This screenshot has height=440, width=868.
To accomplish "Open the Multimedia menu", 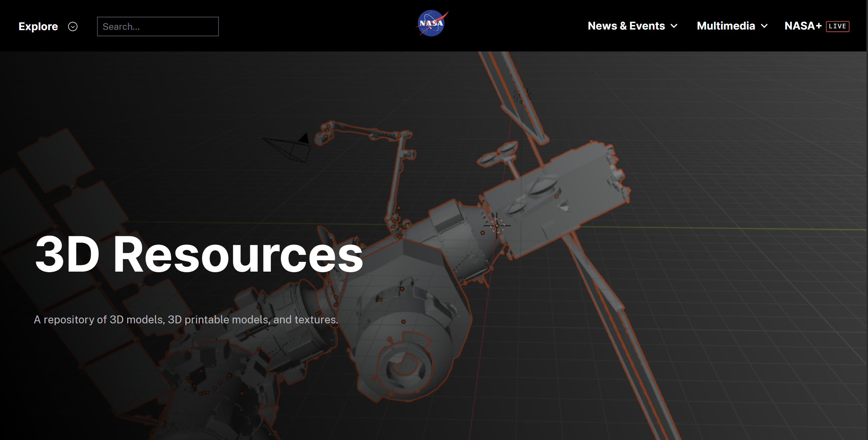I will coord(726,26).
